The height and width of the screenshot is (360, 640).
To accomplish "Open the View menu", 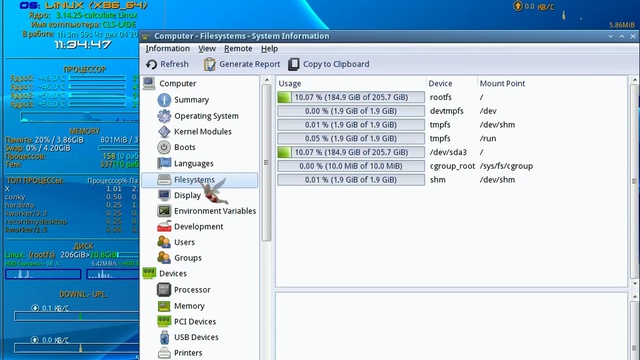I will pos(207,49).
